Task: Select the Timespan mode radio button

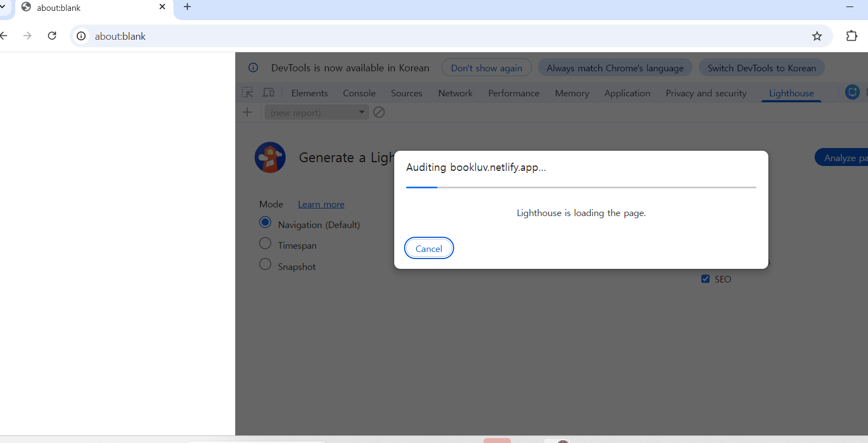Action: tap(265, 243)
